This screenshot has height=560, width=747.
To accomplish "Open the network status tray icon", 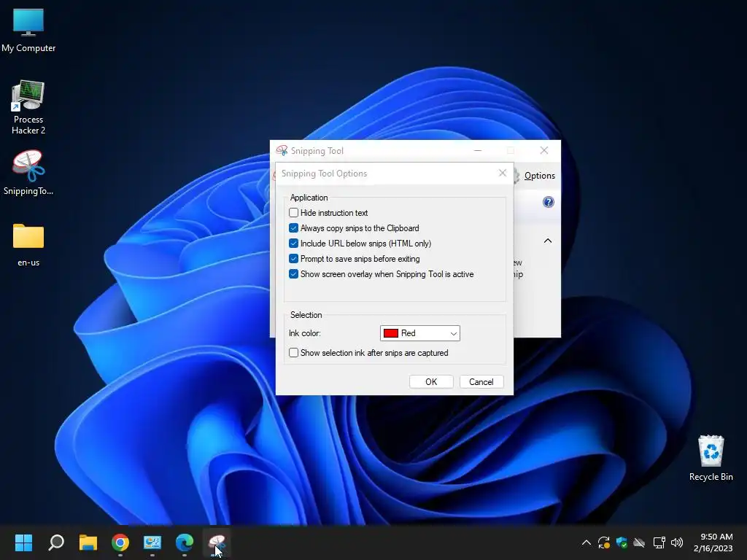I will [659, 542].
